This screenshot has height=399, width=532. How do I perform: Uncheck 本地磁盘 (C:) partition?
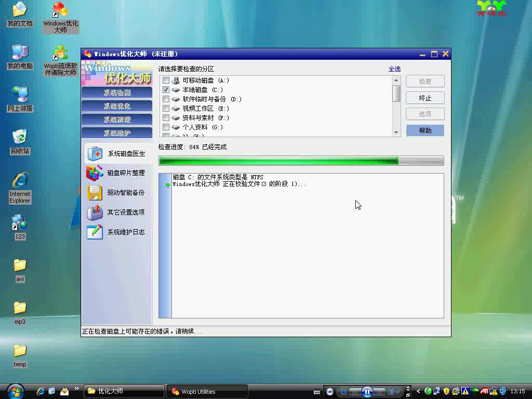pyautogui.click(x=166, y=90)
